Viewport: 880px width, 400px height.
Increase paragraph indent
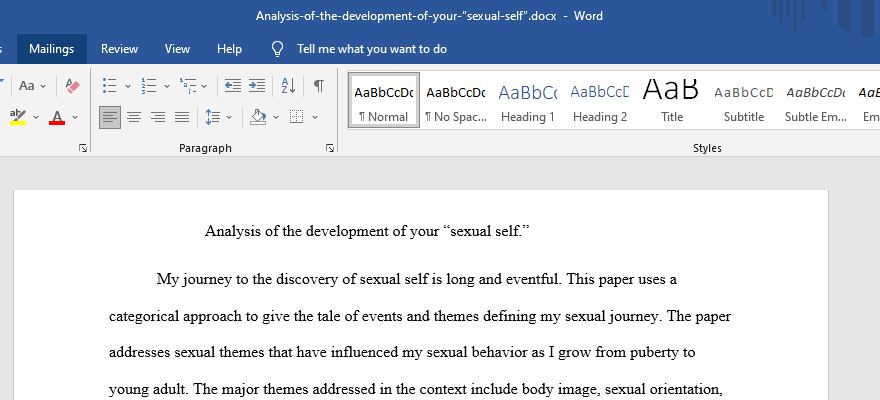tap(257, 86)
